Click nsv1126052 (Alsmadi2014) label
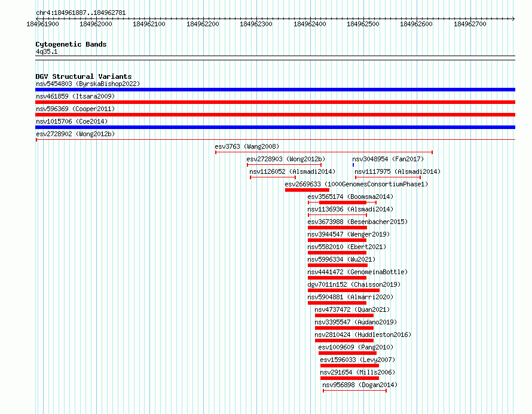Viewport: 532px width, 414px height. point(292,171)
